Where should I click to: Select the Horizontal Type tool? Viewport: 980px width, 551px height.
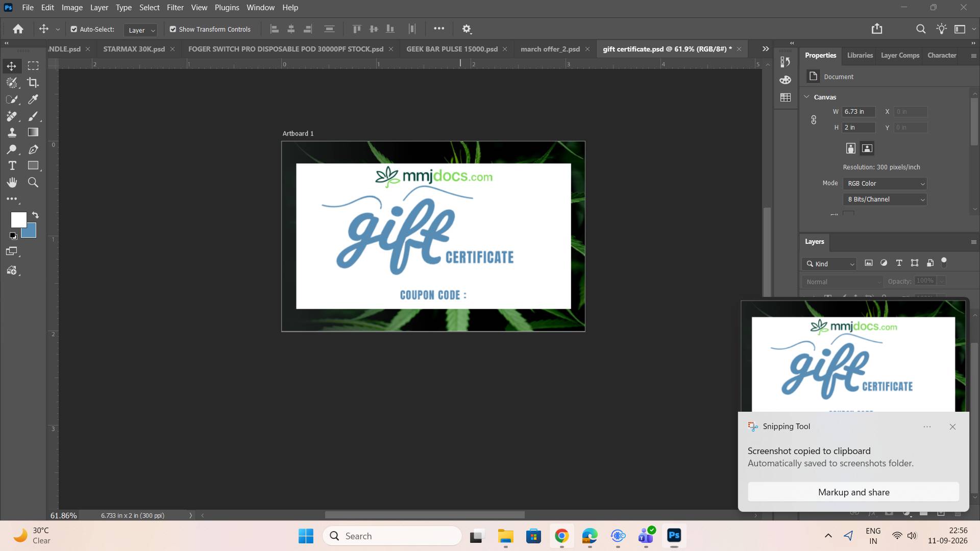click(x=12, y=166)
